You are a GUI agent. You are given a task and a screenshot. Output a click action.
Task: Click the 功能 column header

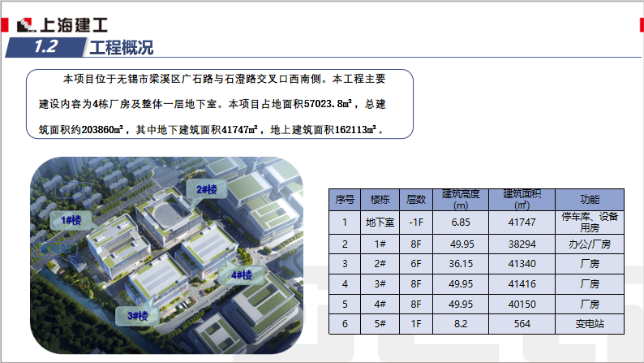pos(589,199)
